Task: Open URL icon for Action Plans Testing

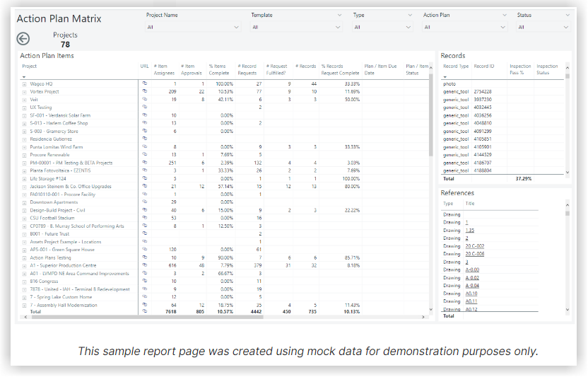Action: coord(145,257)
